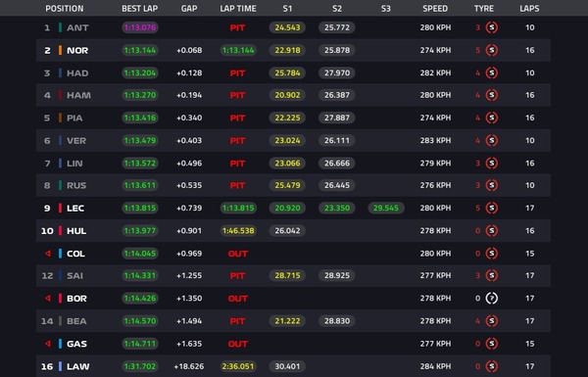The image size is (588, 377).
Task: Click the soft tyre icon in BEA row
Action: pyautogui.click(x=492, y=321)
